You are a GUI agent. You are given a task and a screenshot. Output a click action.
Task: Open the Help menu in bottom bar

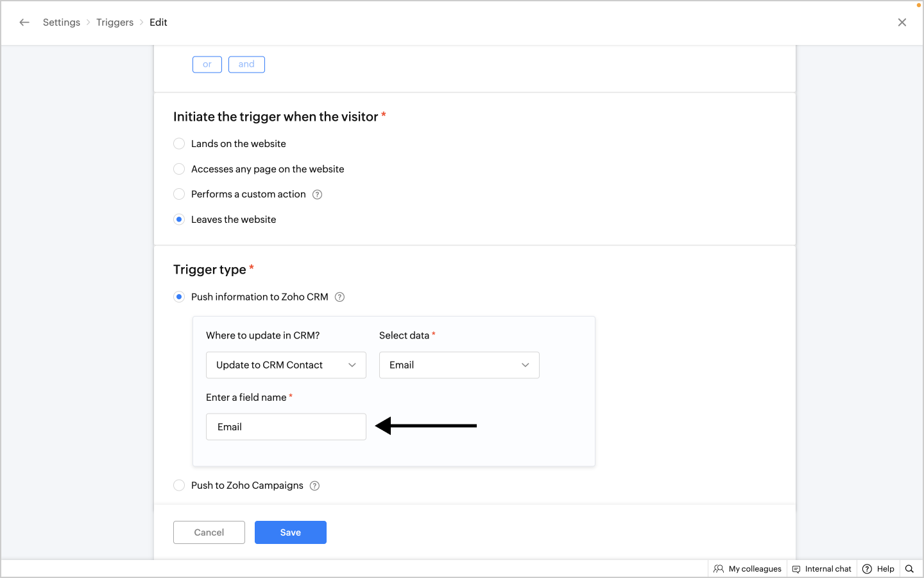point(878,569)
